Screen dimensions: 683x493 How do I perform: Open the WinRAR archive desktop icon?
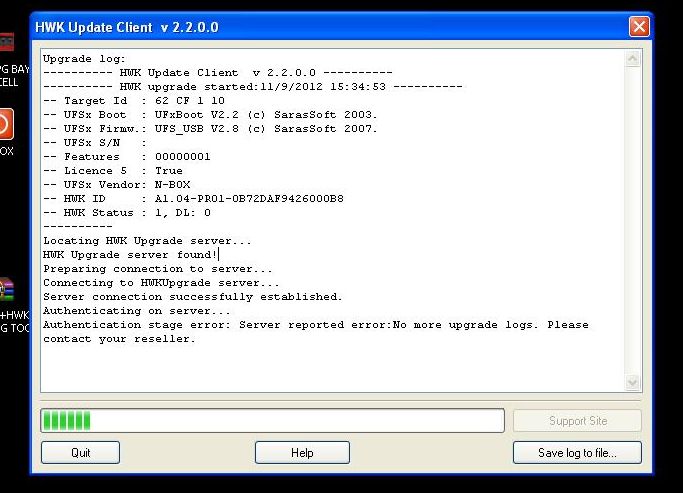point(7,290)
